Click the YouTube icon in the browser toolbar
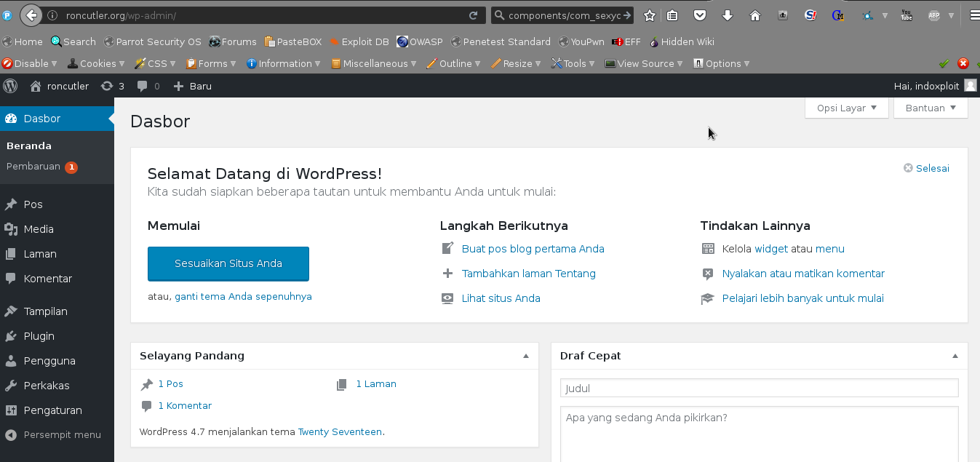 pyautogui.click(x=907, y=15)
